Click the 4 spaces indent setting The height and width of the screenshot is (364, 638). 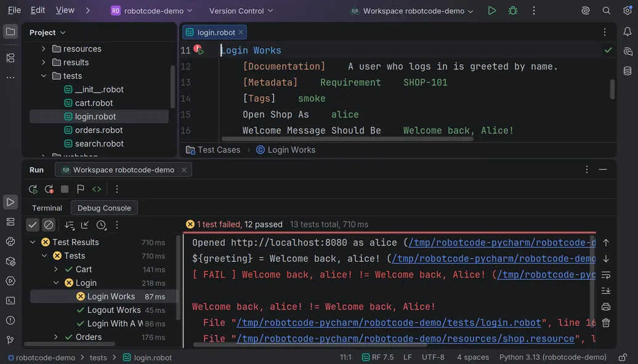click(x=473, y=357)
